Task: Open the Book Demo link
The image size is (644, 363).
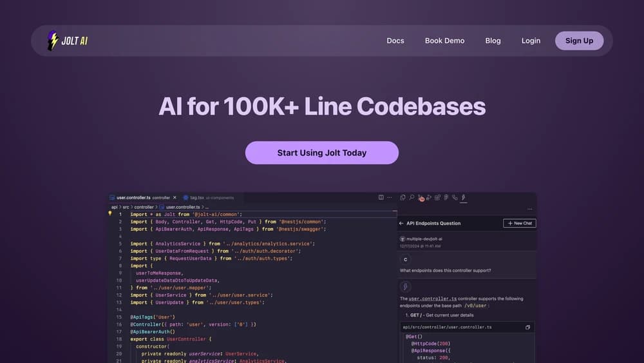Action: click(x=444, y=41)
